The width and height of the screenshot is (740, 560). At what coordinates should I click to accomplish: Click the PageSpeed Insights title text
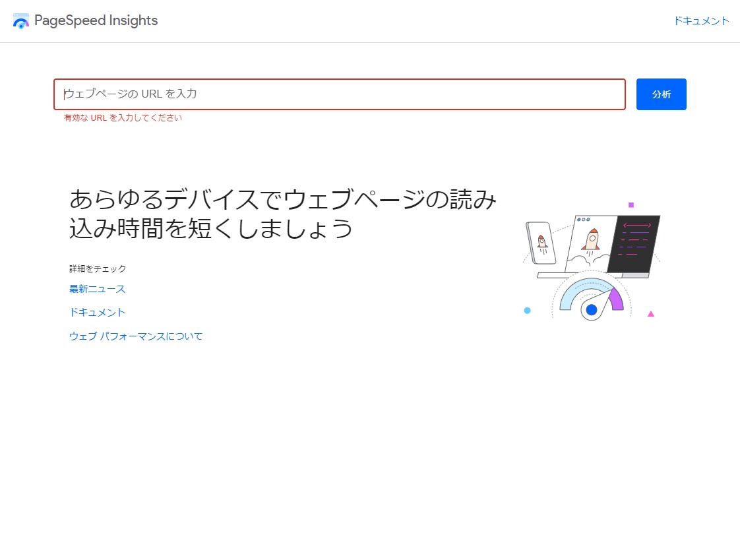pos(96,20)
